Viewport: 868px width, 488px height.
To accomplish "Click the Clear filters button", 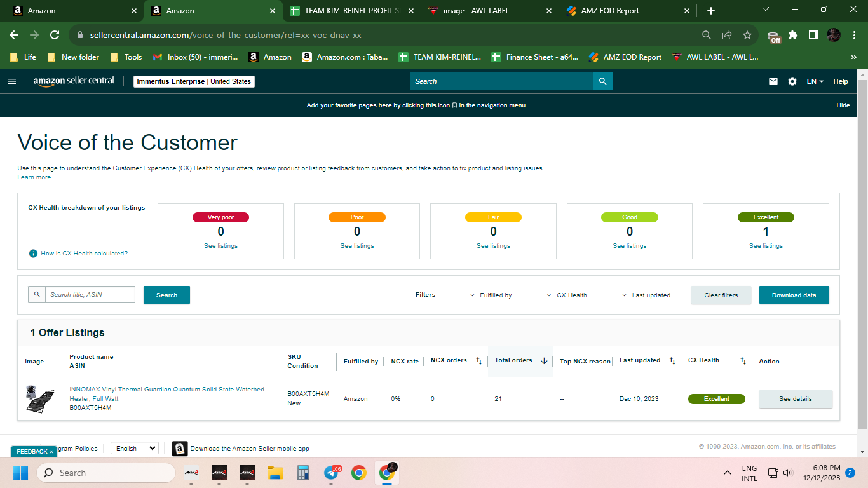I will tap(721, 295).
